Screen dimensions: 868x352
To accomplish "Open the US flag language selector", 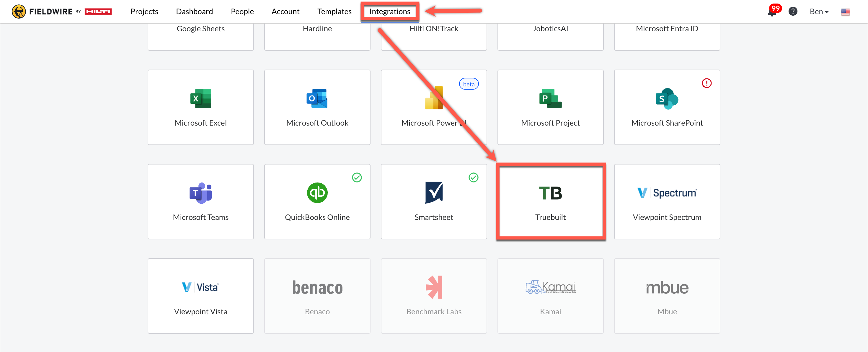I will (x=845, y=12).
